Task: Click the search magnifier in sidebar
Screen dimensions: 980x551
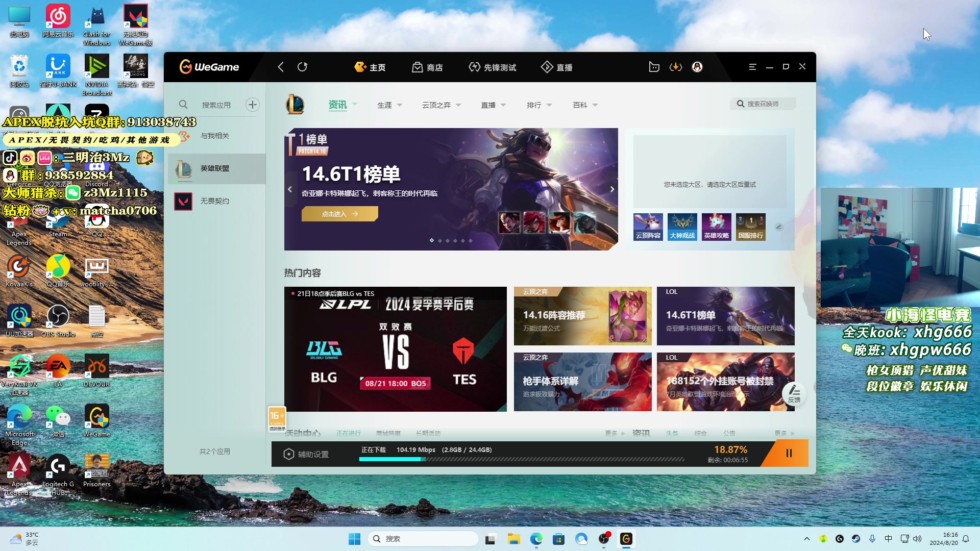Action: tap(183, 105)
